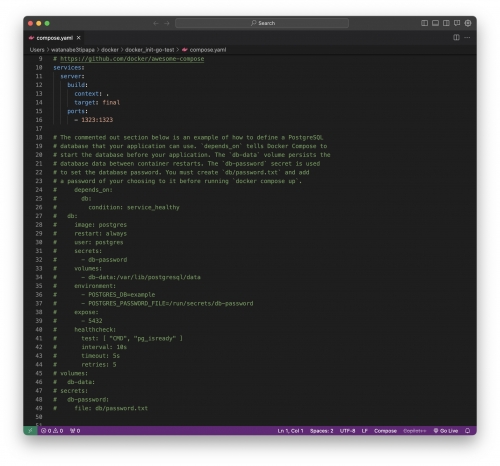Go back with the left arrow
The image size is (500, 466).
[156, 23]
